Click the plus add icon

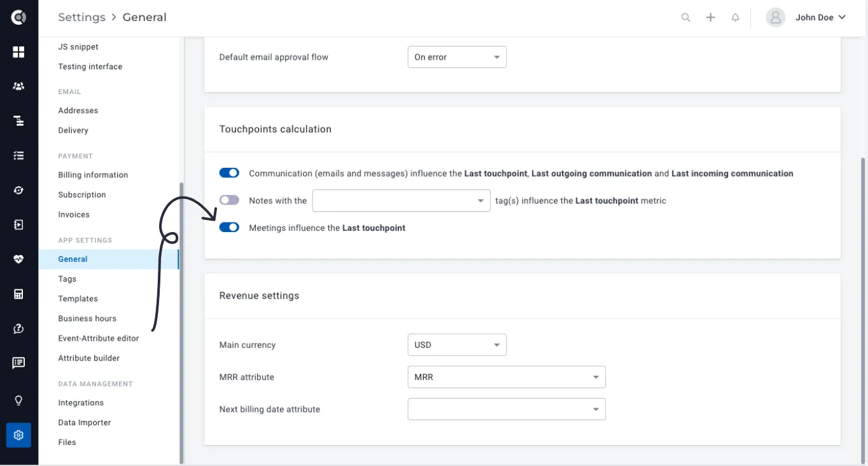[711, 18]
